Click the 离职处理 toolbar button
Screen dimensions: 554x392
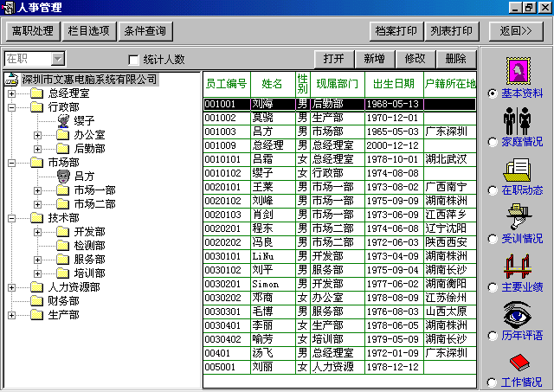[x=33, y=31]
